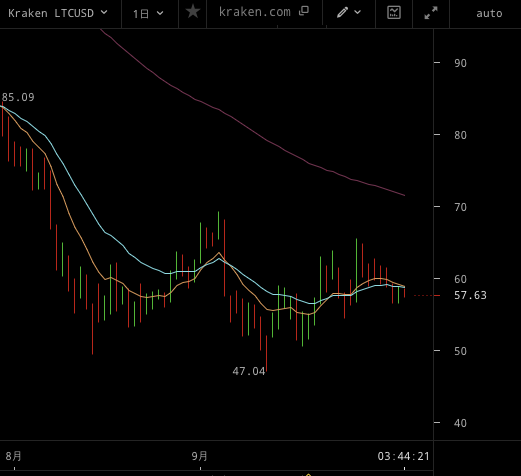Image resolution: width=521 pixels, height=476 pixels.
Task: Click the 57.63 current price label
Action: tap(470, 295)
